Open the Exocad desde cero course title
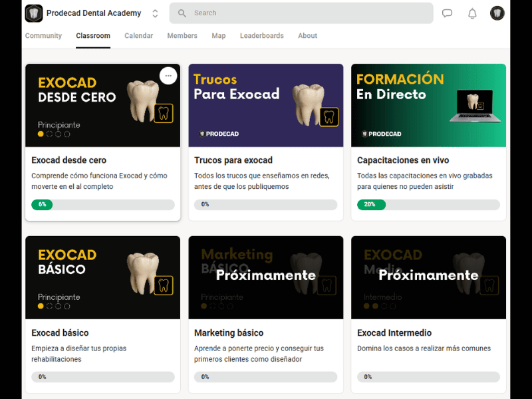 [x=68, y=160]
